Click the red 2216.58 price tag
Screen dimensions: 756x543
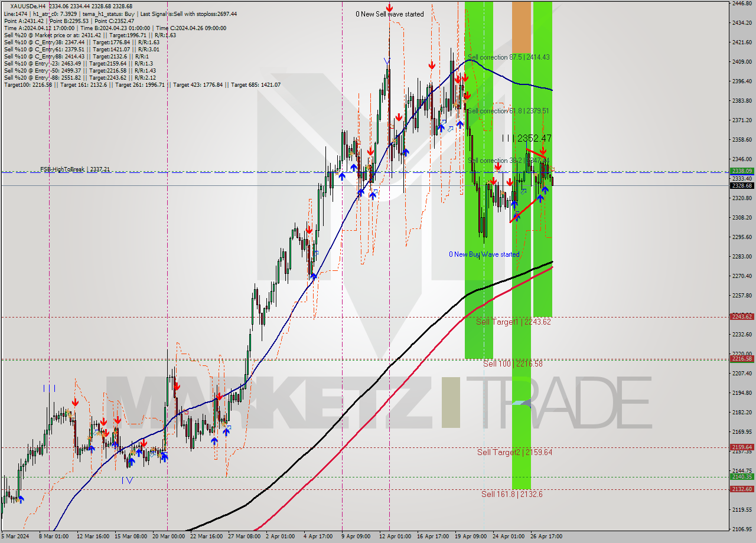tap(742, 359)
